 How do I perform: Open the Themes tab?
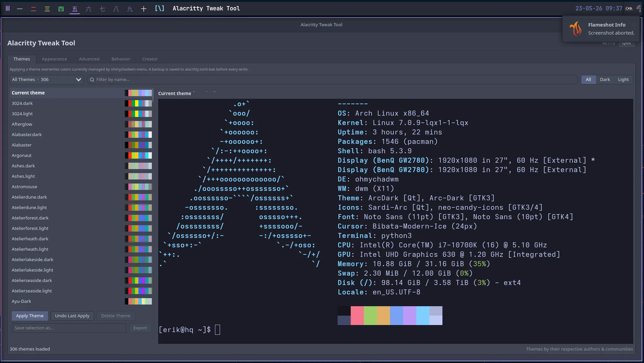22,59
